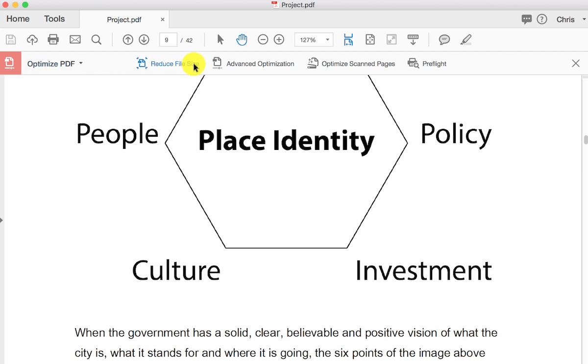Viewport: 588px width, 364px height.
Task: Go to the next page
Action: (x=144, y=40)
